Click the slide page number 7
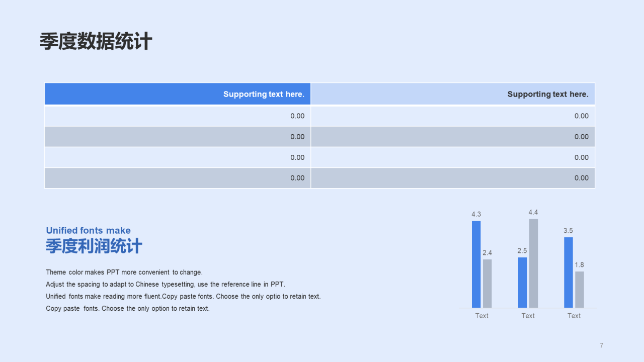Image resolution: width=644 pixels, height=362 pixels. tap(601, 345)
